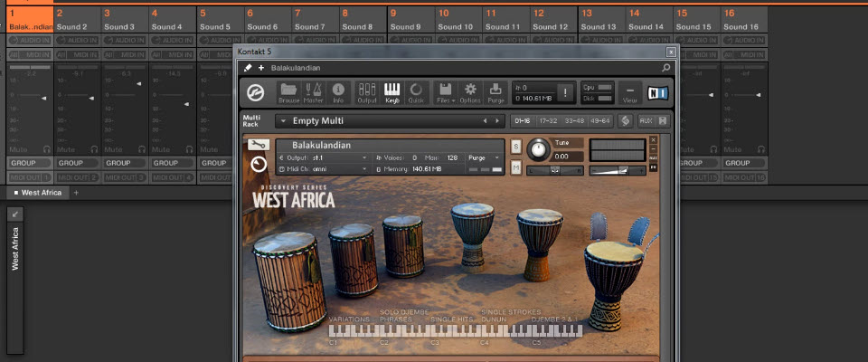Viewport: 868px width, 362px height.
Task: Toggle headphone cue on Sound 4 channel
Action: (x=189, y=149)
